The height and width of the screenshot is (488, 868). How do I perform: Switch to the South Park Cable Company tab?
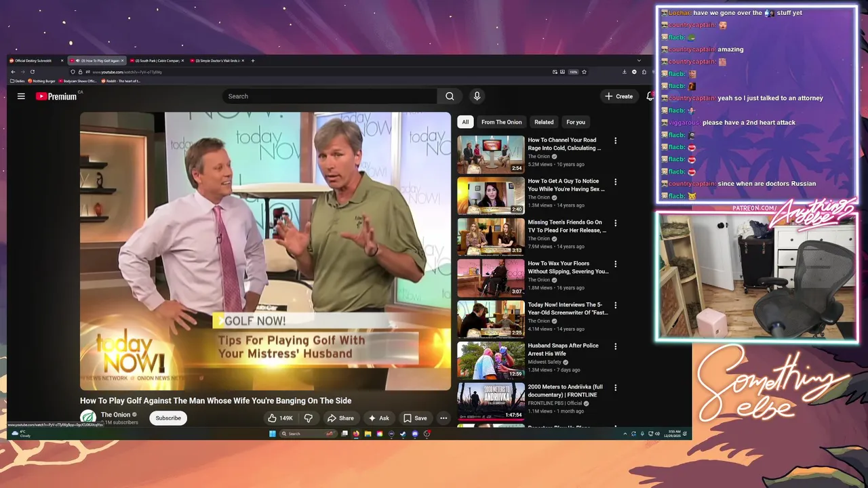(x=157, y=60)
